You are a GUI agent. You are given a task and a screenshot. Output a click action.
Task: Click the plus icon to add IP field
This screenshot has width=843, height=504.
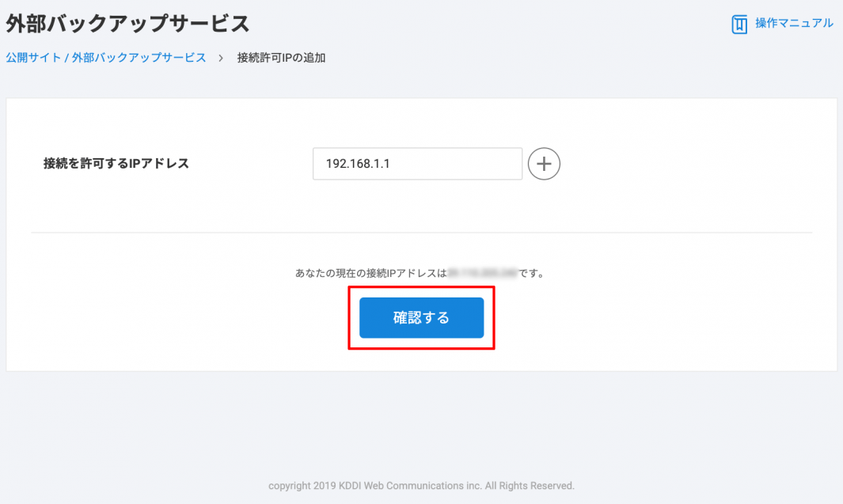tap(544, 164)
